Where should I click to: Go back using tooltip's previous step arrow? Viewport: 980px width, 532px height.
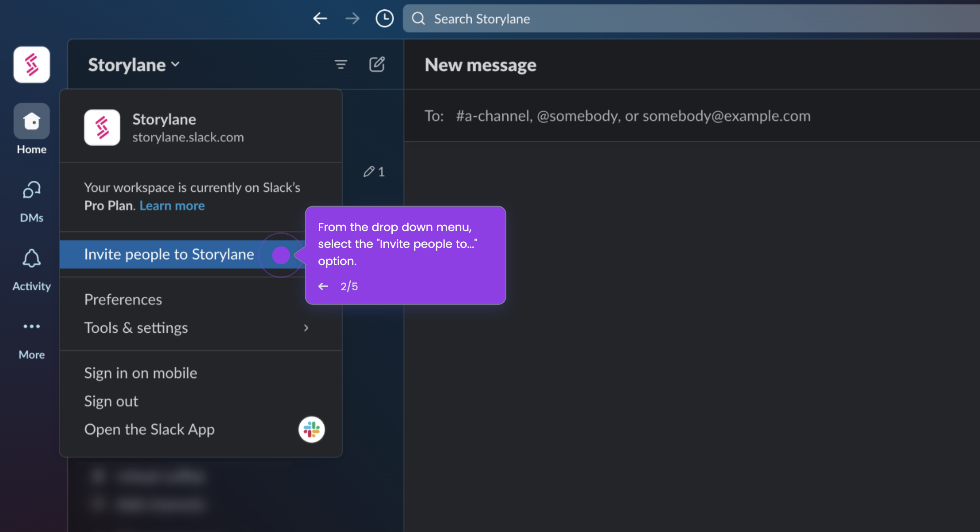click(x=323, y=286)
